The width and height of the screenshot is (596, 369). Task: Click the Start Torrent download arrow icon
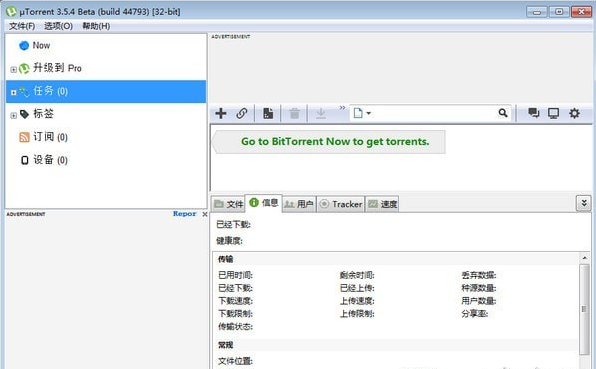[320, 113]
